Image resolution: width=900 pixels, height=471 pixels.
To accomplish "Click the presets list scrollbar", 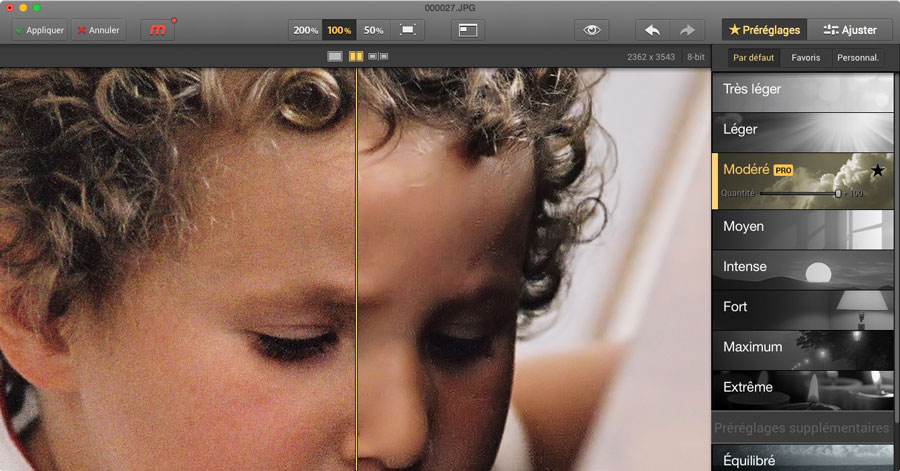I will coord(897,247).
